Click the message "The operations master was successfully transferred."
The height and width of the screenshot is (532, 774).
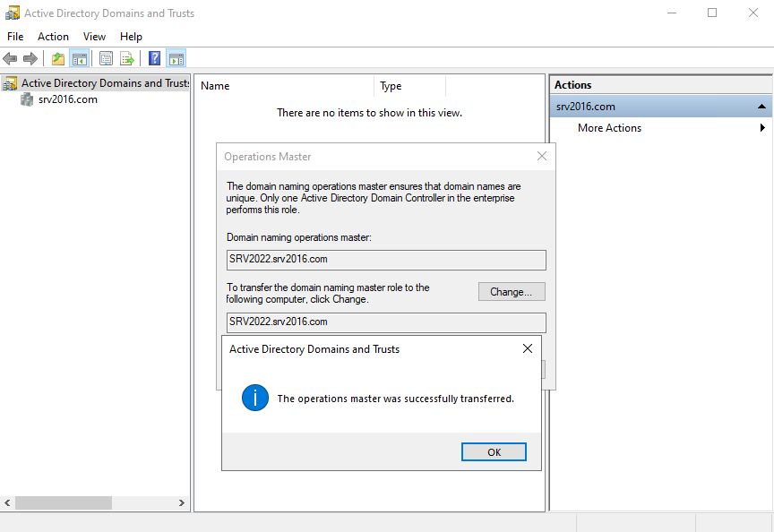tap(395, 399)
